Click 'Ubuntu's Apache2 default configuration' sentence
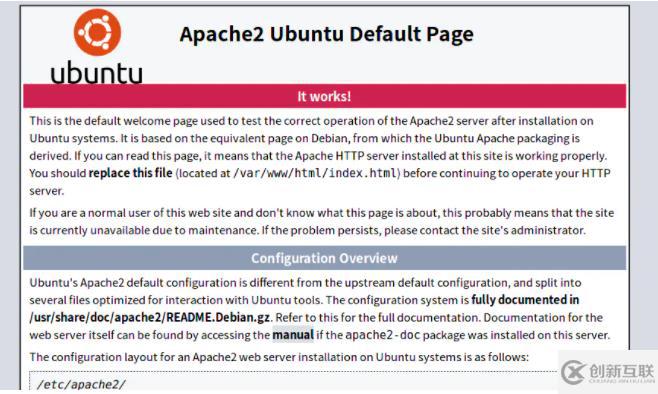Screen dimensions: 658x394 pyautogui.click(x=305, y=291)
